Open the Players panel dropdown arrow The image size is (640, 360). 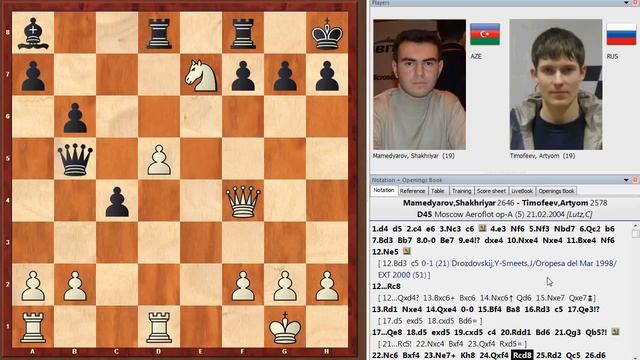point(627,3)
